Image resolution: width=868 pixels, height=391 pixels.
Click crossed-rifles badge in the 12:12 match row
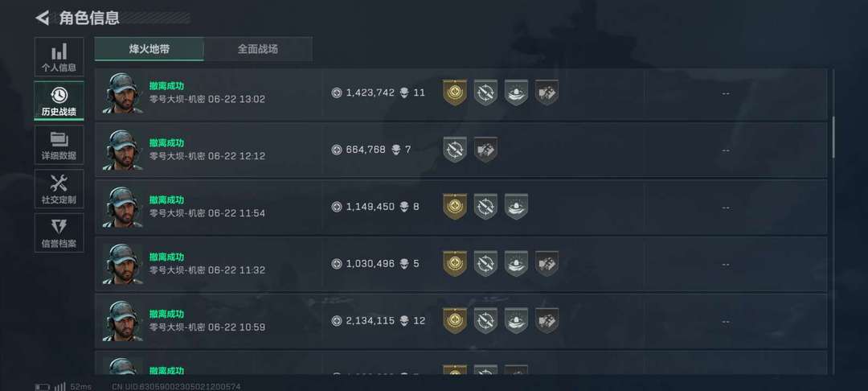(x=454, y=150)
